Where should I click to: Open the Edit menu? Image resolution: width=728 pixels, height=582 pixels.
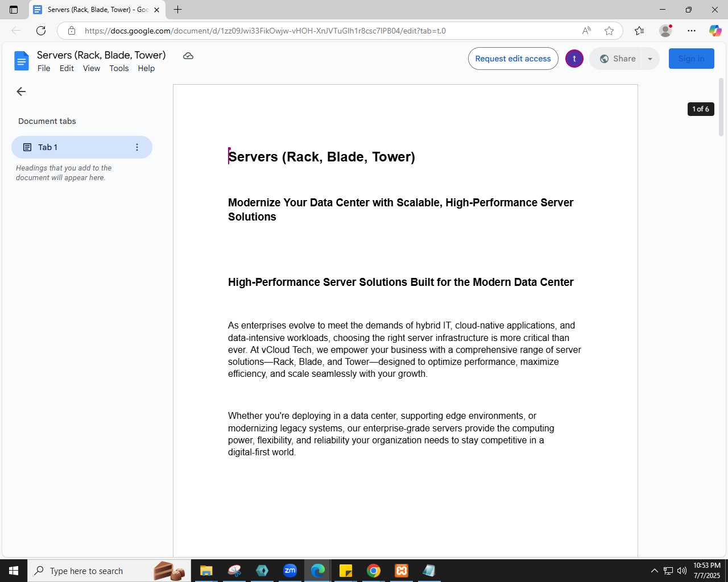point(67,68)
